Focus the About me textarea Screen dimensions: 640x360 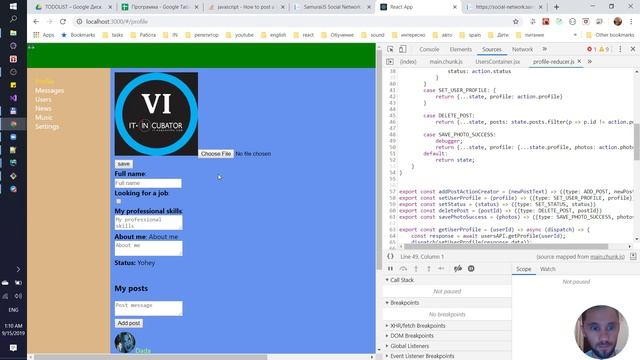click(149, 248)
